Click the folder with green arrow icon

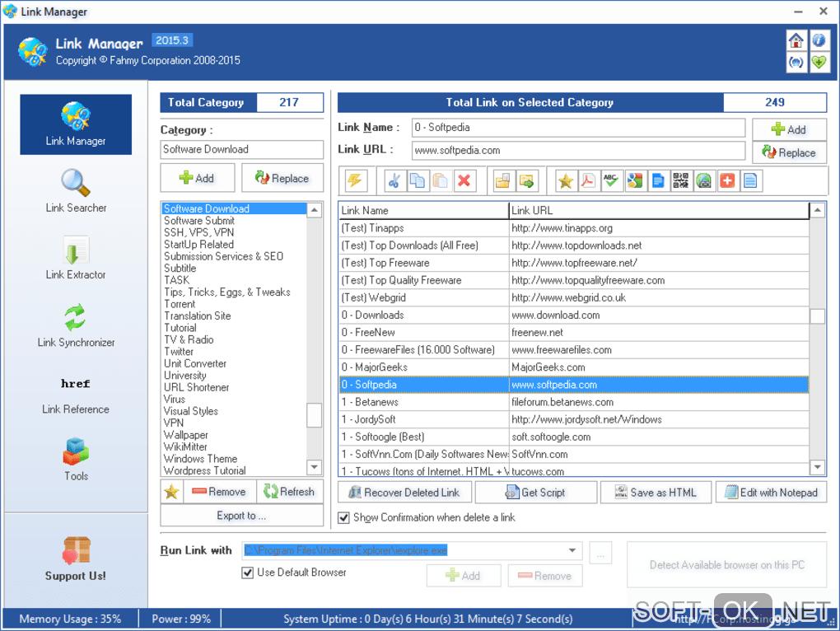[x=526, y=180]
